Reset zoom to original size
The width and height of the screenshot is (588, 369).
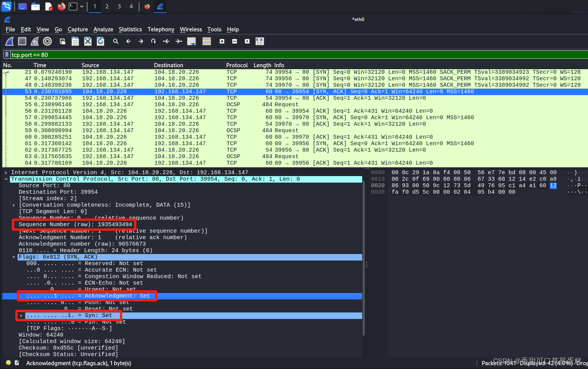pyautogui.click(x=247, y=41)
